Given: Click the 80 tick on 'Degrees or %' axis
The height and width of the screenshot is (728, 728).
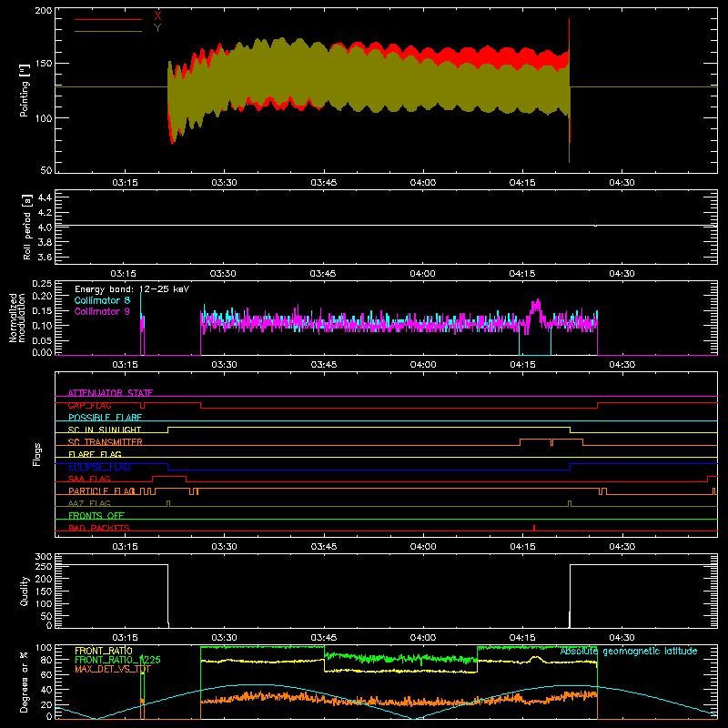Looking at the screenshot, I should tap(46, 660).
